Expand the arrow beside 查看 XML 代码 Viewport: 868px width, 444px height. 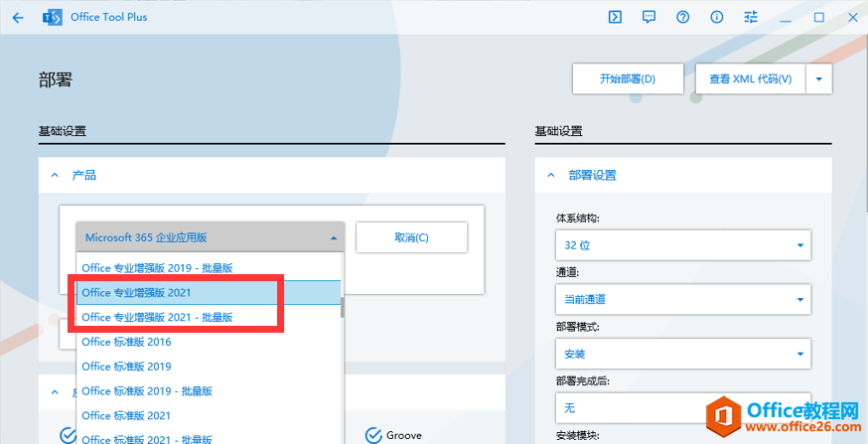819,79
